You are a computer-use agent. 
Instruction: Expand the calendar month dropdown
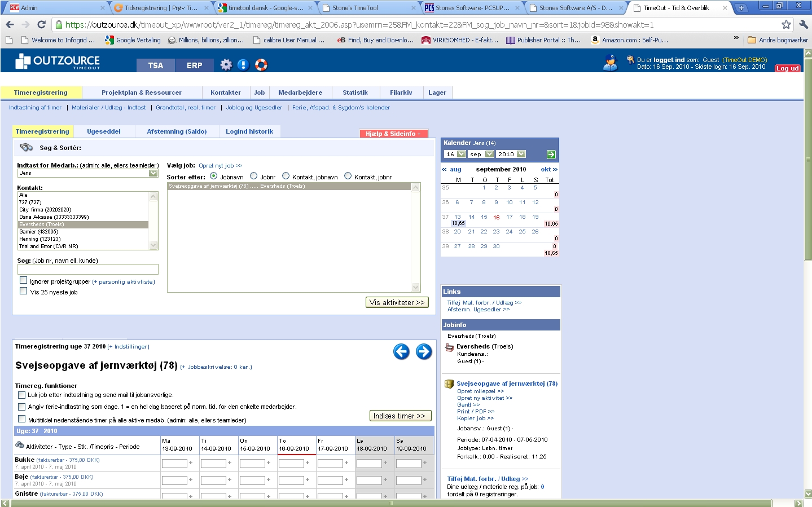(x=489, y=154)
